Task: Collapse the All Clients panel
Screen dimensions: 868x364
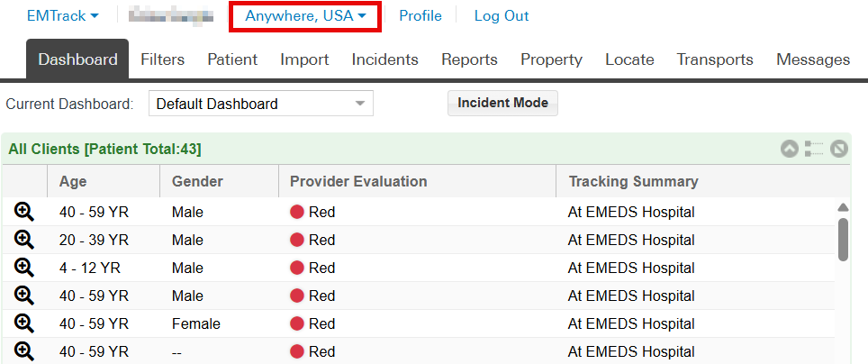Action: point(790,149)
